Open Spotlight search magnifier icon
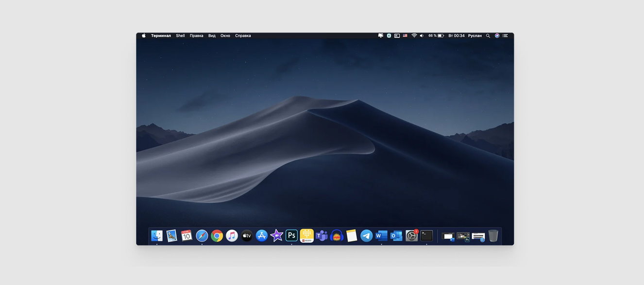Viewport: 644px width, 285px height. click(488, 36)
